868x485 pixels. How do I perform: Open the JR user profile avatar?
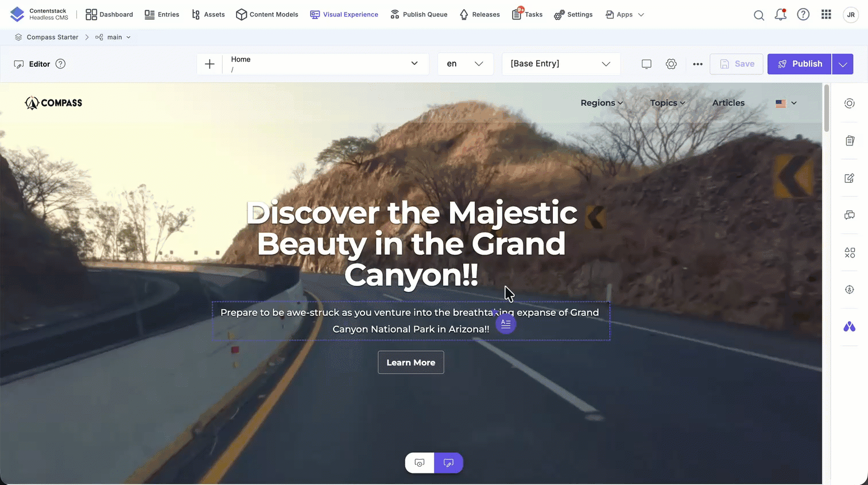tap(851, 15)
